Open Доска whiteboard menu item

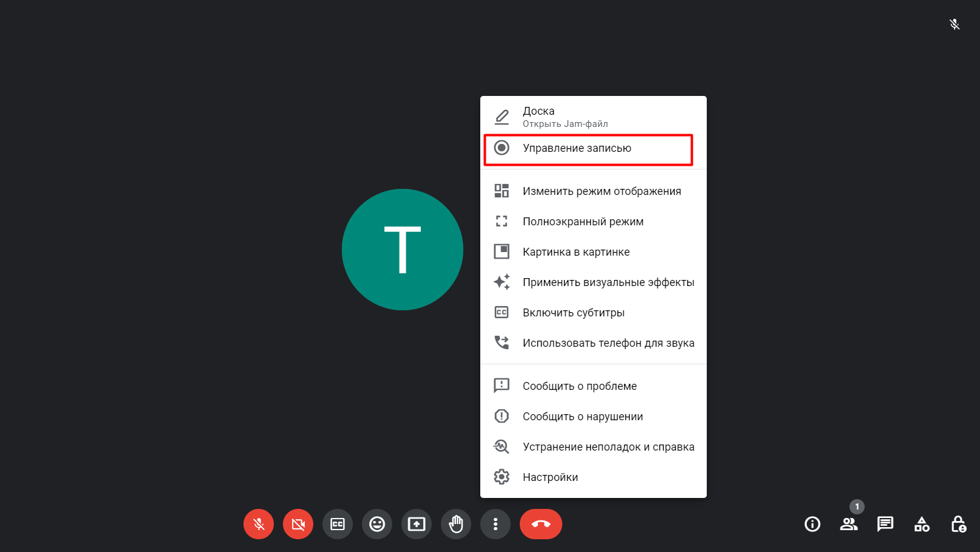tap(593, 117)
